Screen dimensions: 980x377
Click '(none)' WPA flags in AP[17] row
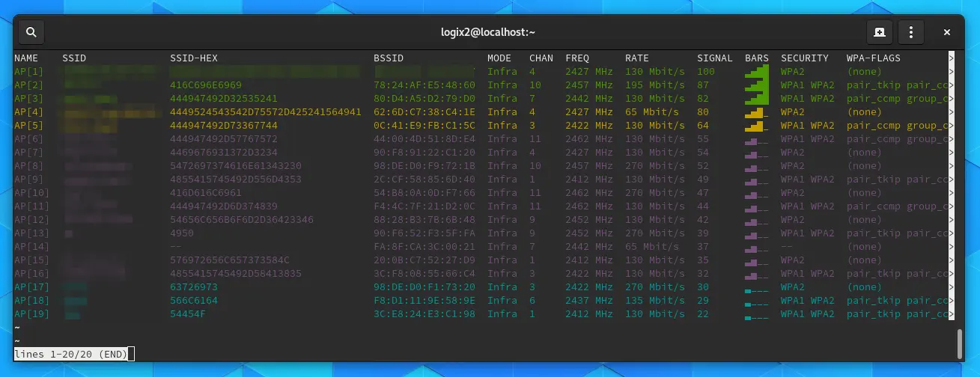click(865, 287)
